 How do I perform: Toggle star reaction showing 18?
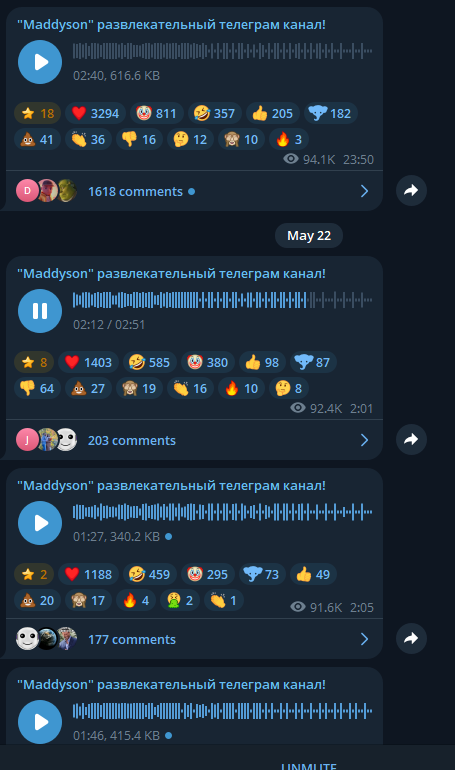pyautogui.click(x=37, y=113)
